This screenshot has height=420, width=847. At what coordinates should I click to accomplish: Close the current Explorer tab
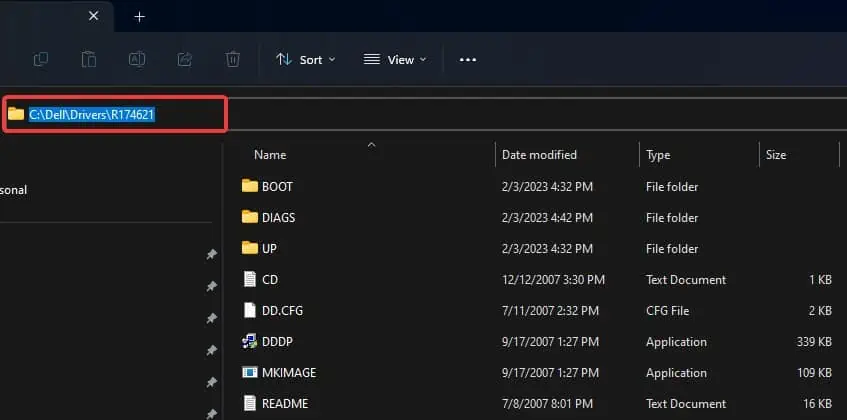pyautogui.click(x=93, y=16)
